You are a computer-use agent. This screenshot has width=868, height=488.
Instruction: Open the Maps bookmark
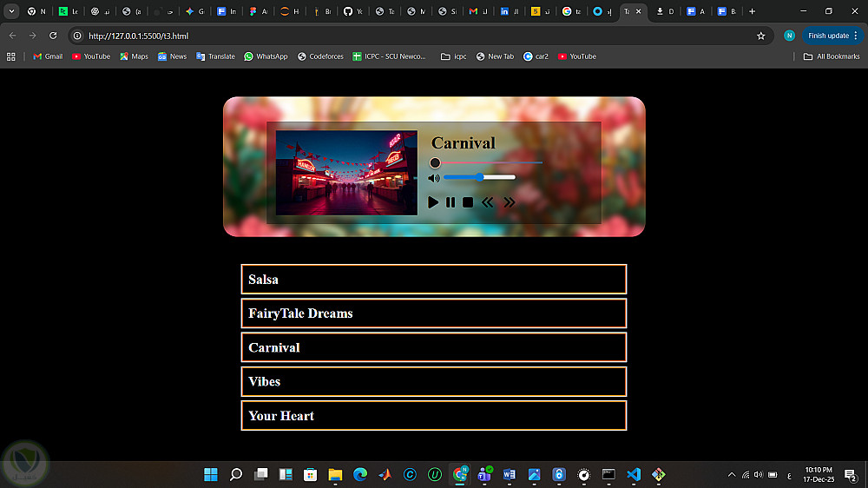click(x=134, y=56)
